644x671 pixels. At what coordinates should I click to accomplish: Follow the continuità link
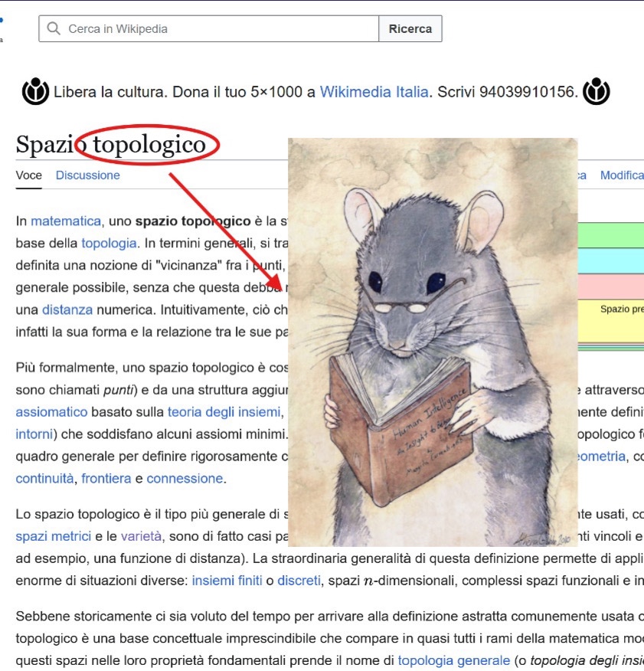44,479
